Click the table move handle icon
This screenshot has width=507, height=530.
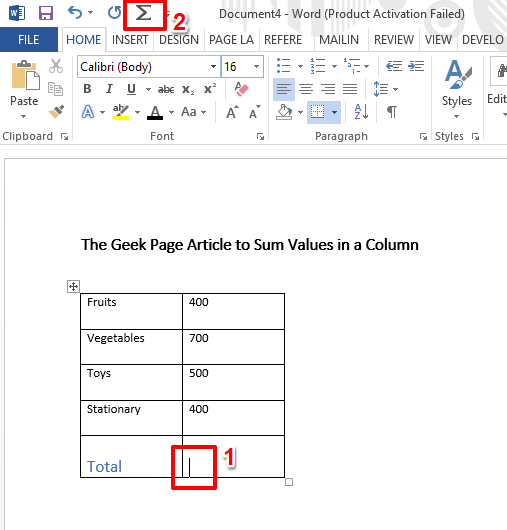pos(73,287)
